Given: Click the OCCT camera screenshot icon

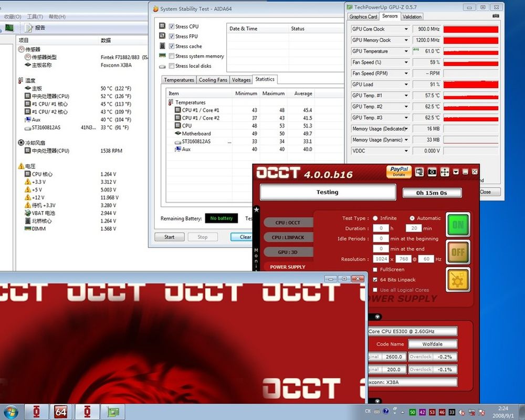Looking at the screenshot, I should coord(432,172).
